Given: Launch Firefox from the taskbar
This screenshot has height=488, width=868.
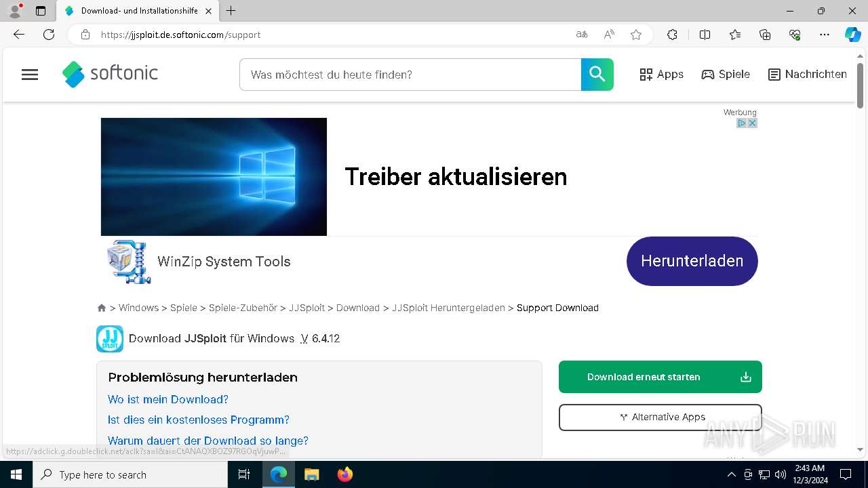Looking at the screenshot, I should (x=344, y=474).
